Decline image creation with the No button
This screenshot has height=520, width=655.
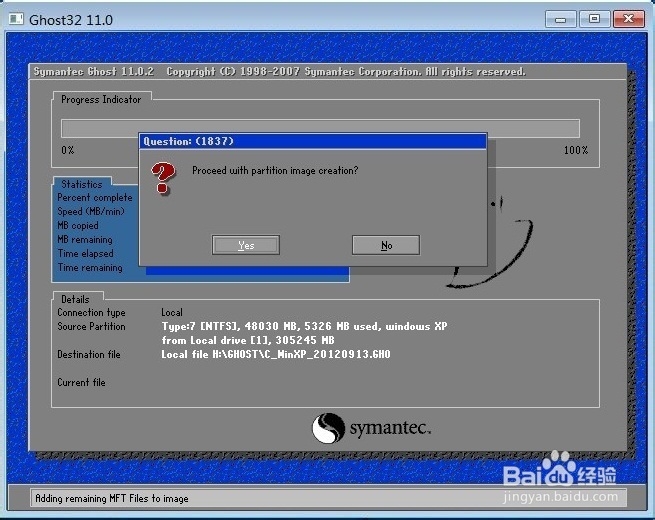(x=386, y=245)
